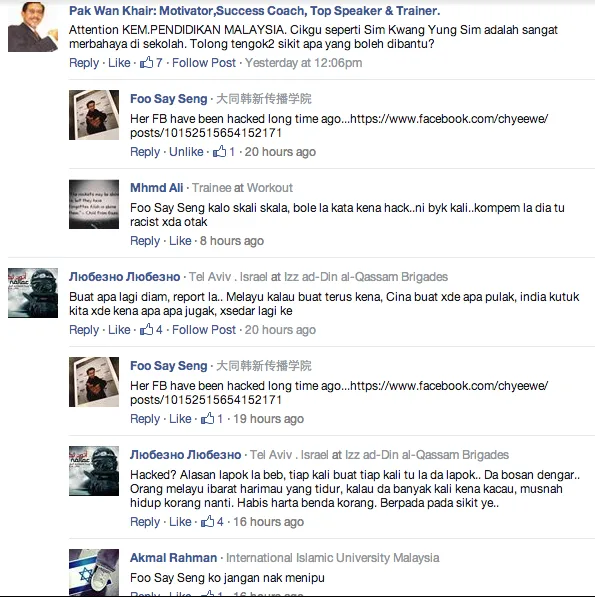Like Mhmd Ali's comment

point(180,241)
